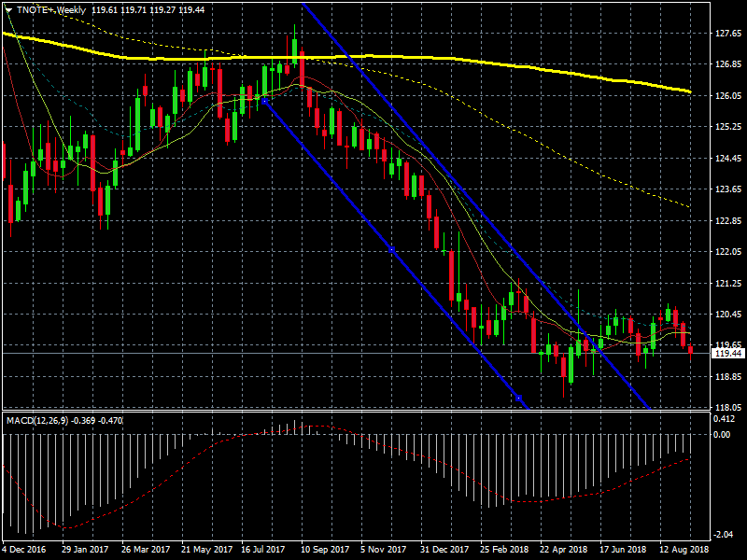Screen dimensions: 747x560
Task: Click the 127.65 price scale label
Action: point(727,34)
